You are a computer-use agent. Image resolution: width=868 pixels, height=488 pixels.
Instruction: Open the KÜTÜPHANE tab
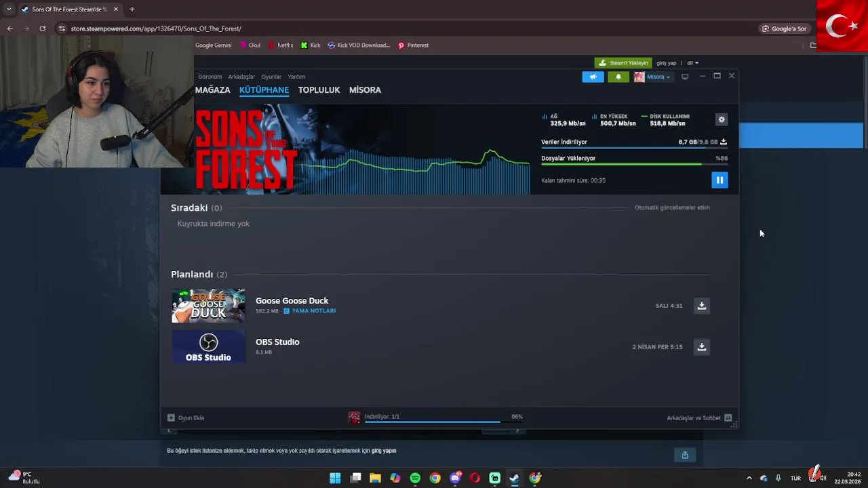coord(264,89)
